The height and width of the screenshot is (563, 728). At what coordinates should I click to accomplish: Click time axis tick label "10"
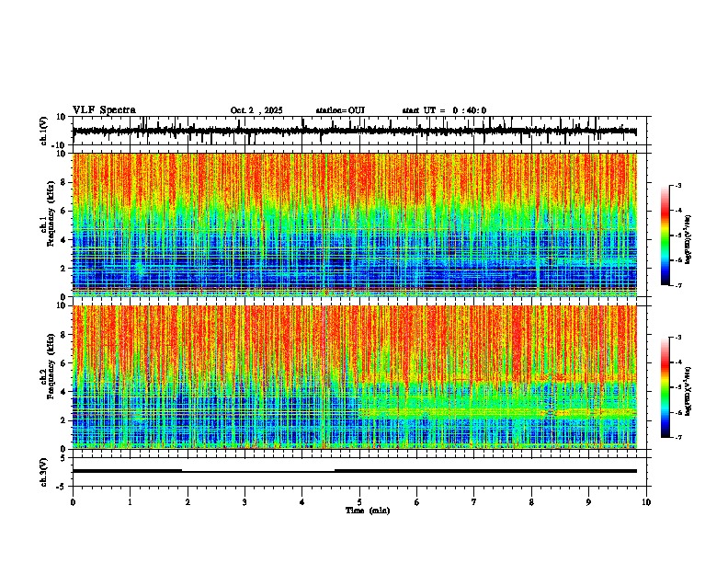pyautogui.click(x=646, y=502)
